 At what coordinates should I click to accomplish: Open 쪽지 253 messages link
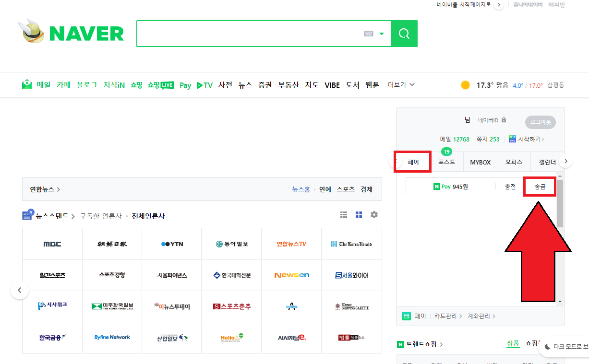[x=488, y=139]
